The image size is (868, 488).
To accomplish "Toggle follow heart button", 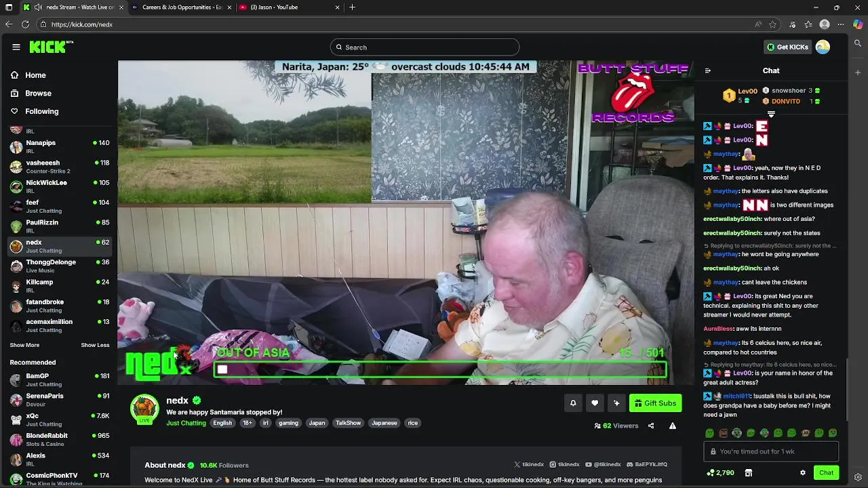I will pos(595,403).
